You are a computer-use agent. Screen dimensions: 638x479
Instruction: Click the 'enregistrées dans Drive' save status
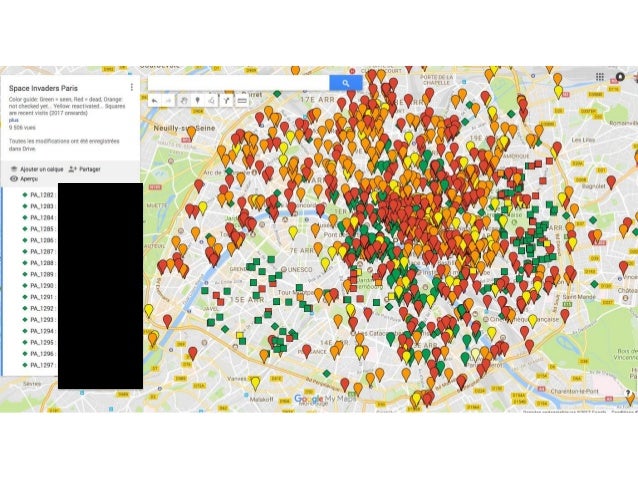pos(64,145)
